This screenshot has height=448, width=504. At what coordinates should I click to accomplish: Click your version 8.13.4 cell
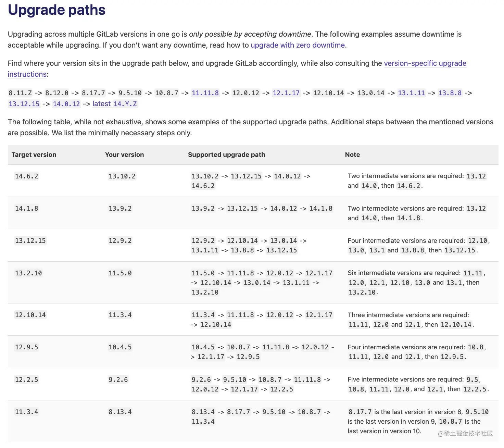pos(120,412)
